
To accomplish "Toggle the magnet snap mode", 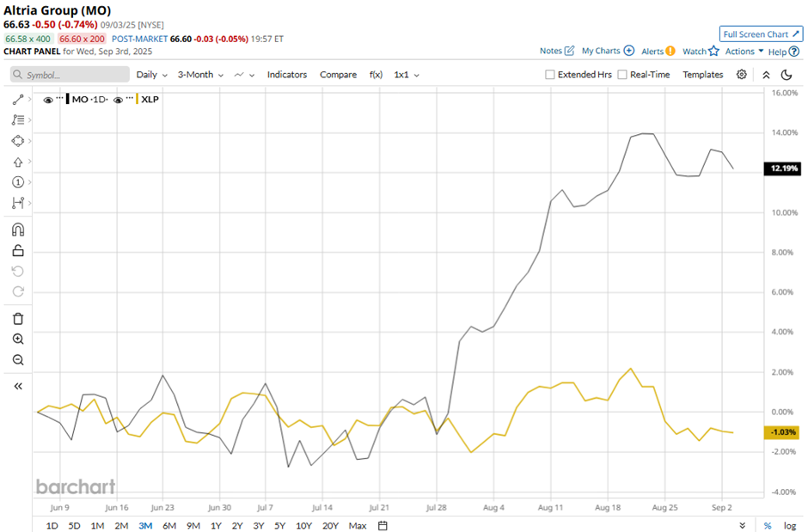I will click(x=17, y=229).
